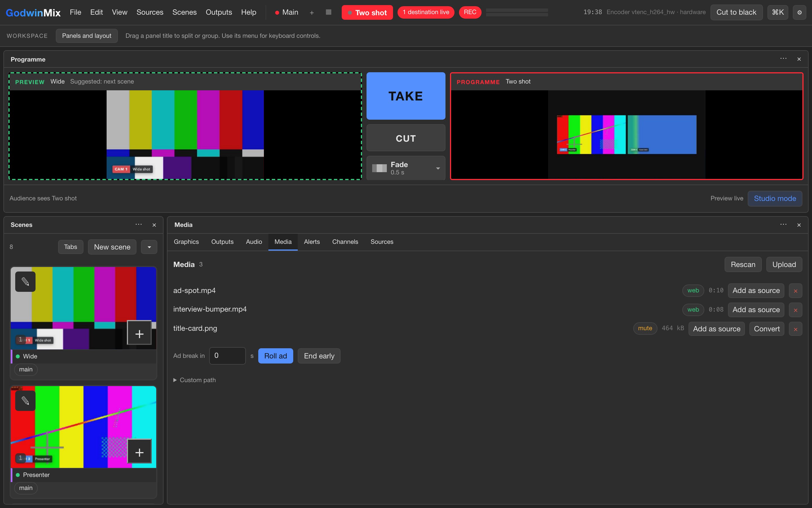Screen dimensions: 812x508
Task: Open the Outputs menu in the menu bar
Action: point(219,12)
